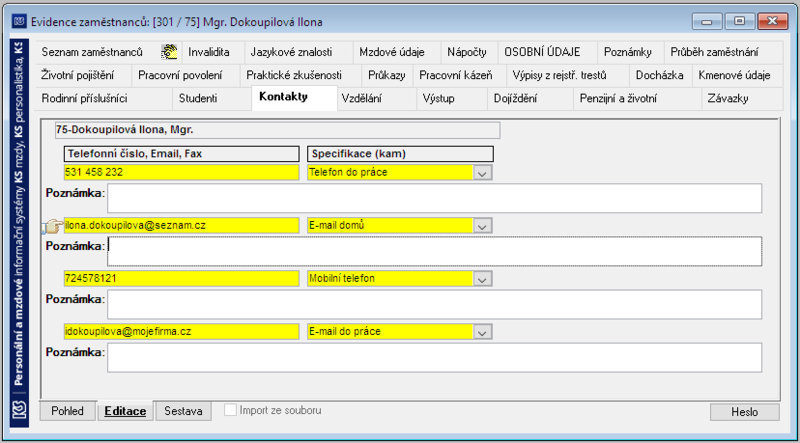This screenshot has width=800, height=443.
Task: Open the E-mail do práce dropdown
Action: click(482, 332)
